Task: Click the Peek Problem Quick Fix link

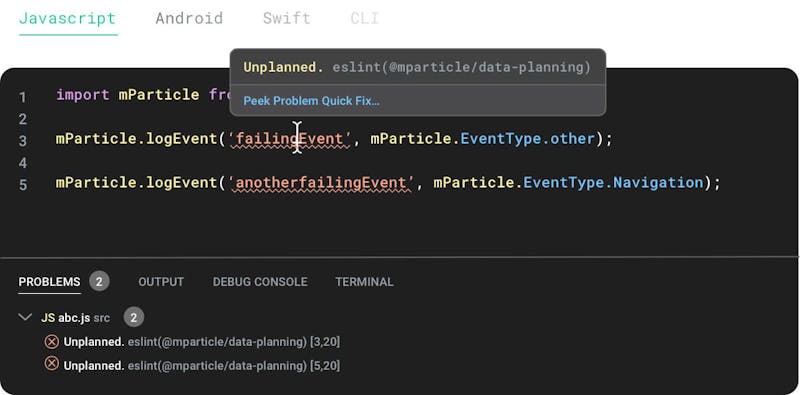Action: (x=311, y=101)
